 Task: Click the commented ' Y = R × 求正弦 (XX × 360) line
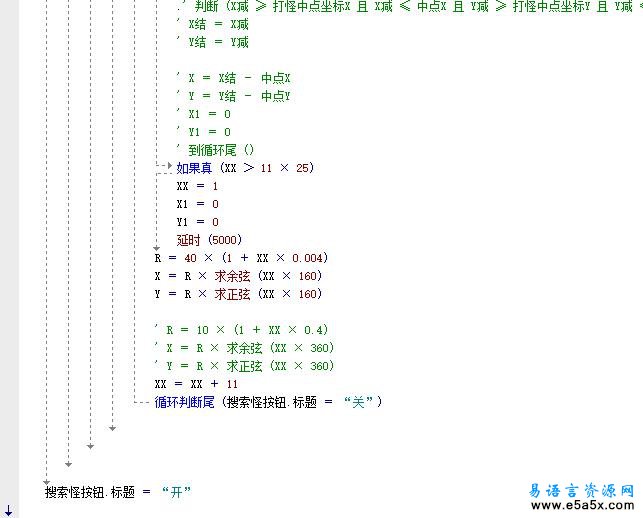tap(244, 366)
